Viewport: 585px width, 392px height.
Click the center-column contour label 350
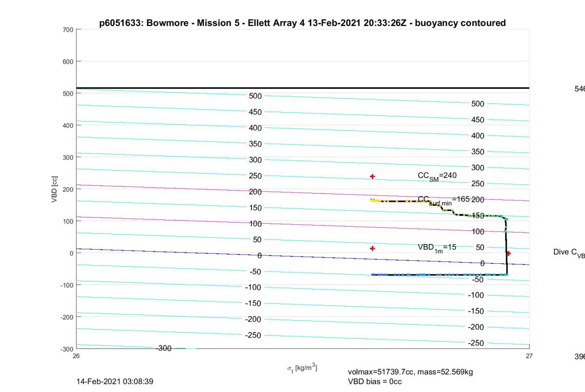tap(255, 144)
